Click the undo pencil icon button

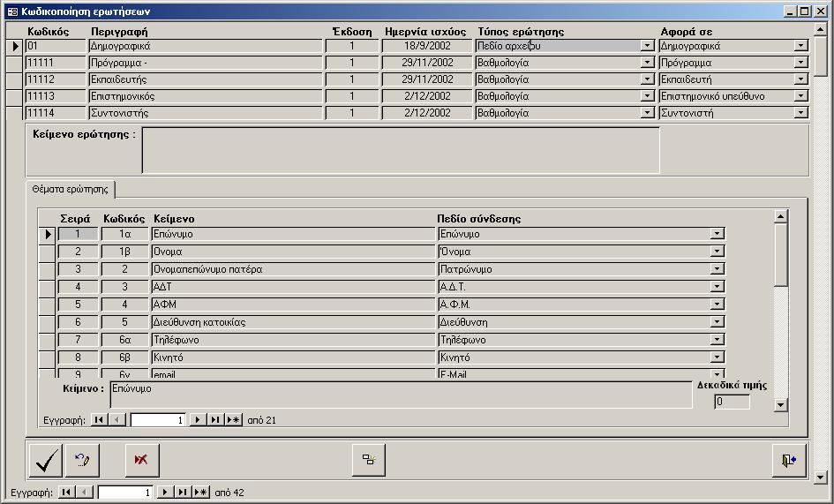tap(82, 460)
